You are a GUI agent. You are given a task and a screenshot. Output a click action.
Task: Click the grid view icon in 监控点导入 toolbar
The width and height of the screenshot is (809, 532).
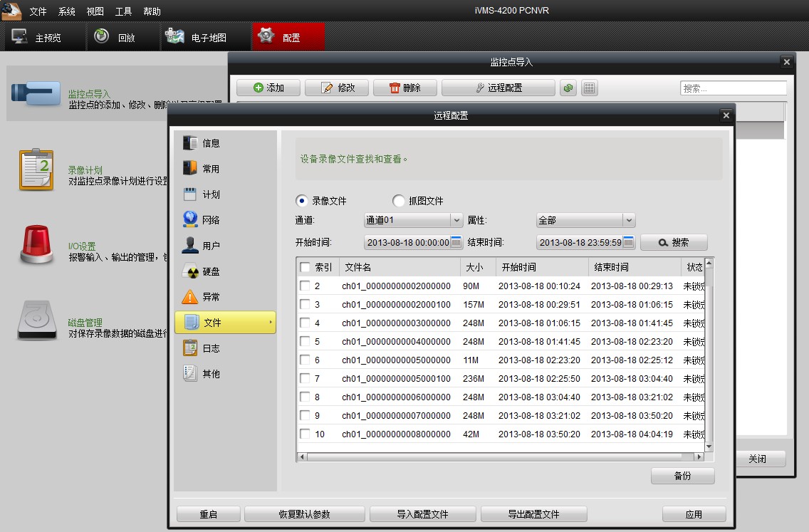(x=589, y=88)
